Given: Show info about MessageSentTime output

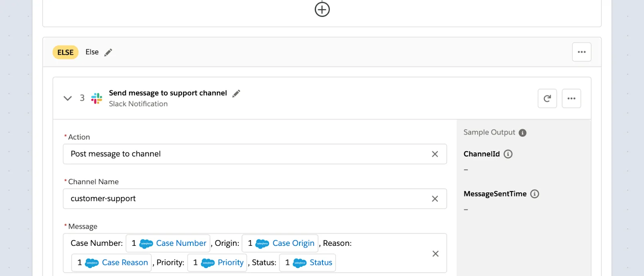Looking at the screenshot, I should tap(535, 194).
